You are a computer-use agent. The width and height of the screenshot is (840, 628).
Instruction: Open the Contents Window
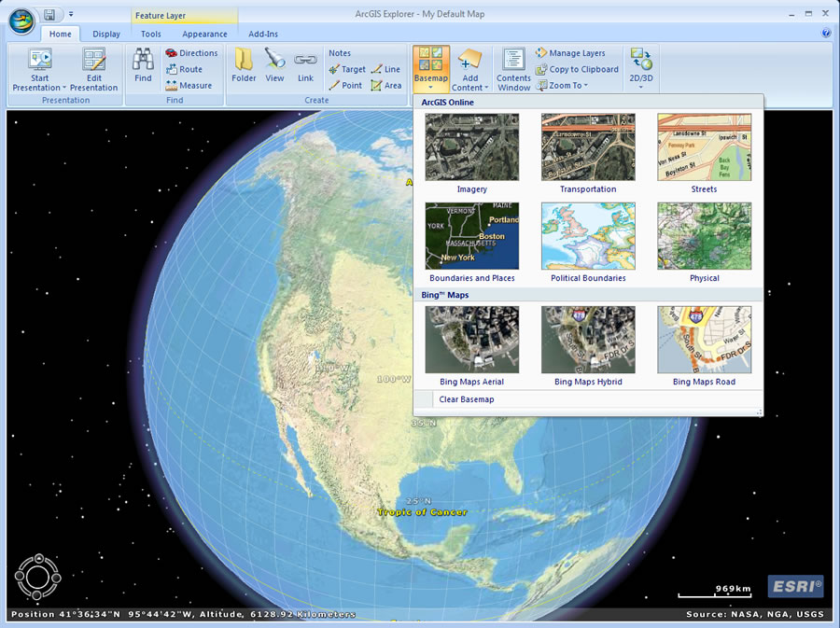point(513,70)
